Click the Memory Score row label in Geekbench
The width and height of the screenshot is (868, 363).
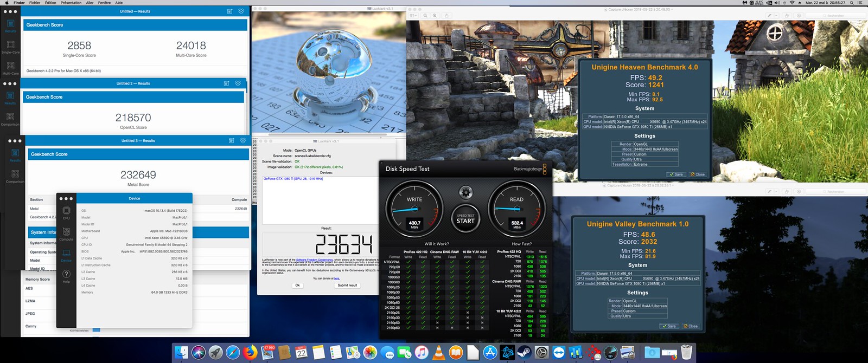pyautogui.click(x=37, y=280)
